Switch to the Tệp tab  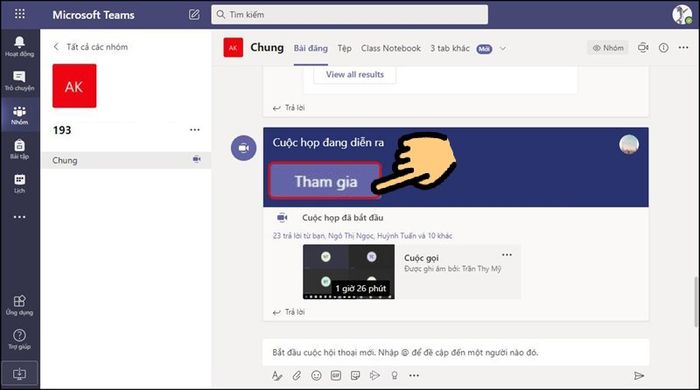344,48
